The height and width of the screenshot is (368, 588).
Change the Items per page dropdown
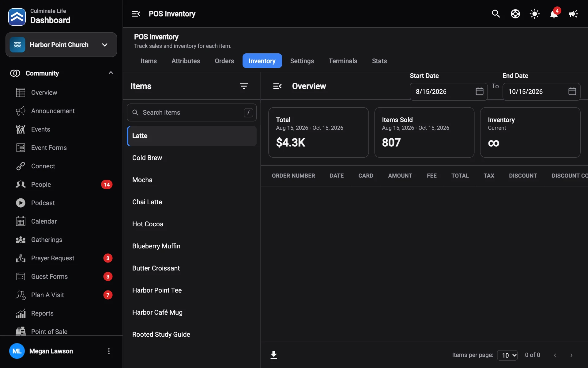507,355
